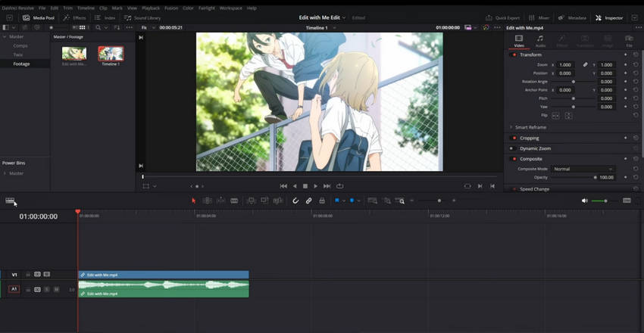
Task: Toggle Linked Selection chain icon
Action: [x=309, y=201]
